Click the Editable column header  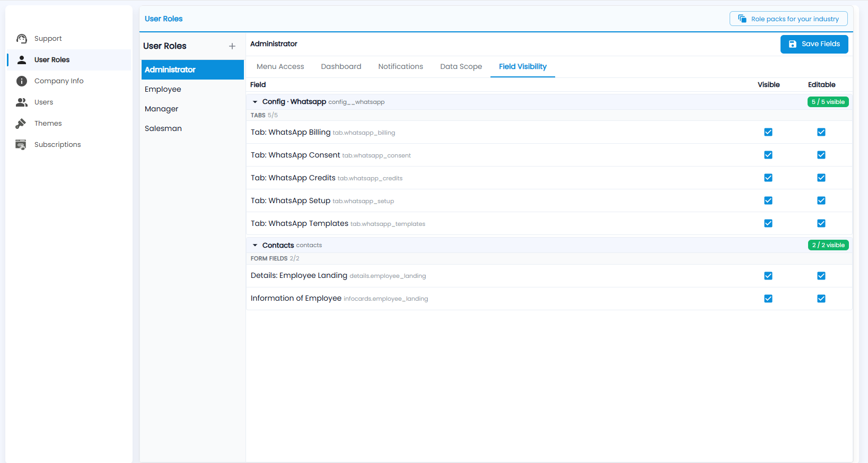[x=821, y=85]
